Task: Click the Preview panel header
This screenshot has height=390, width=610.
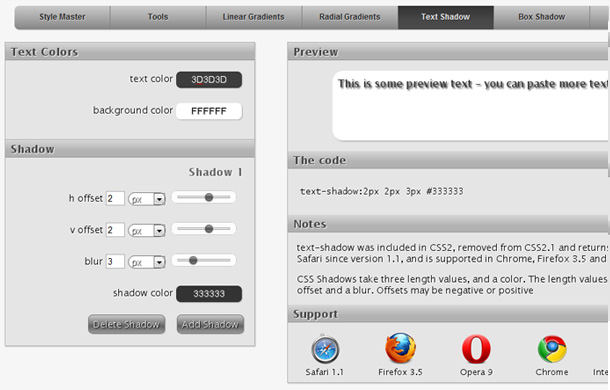Action: coord(448,52)
